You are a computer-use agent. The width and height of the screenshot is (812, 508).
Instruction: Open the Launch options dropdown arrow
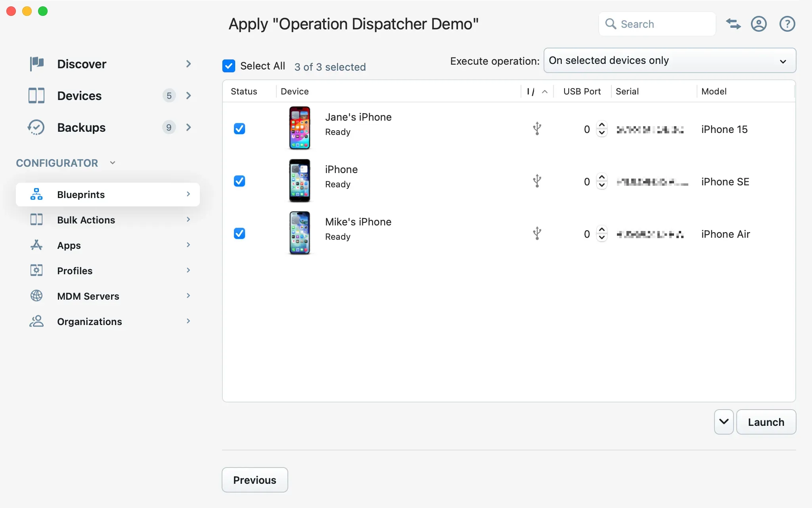(x=723, y=421)
